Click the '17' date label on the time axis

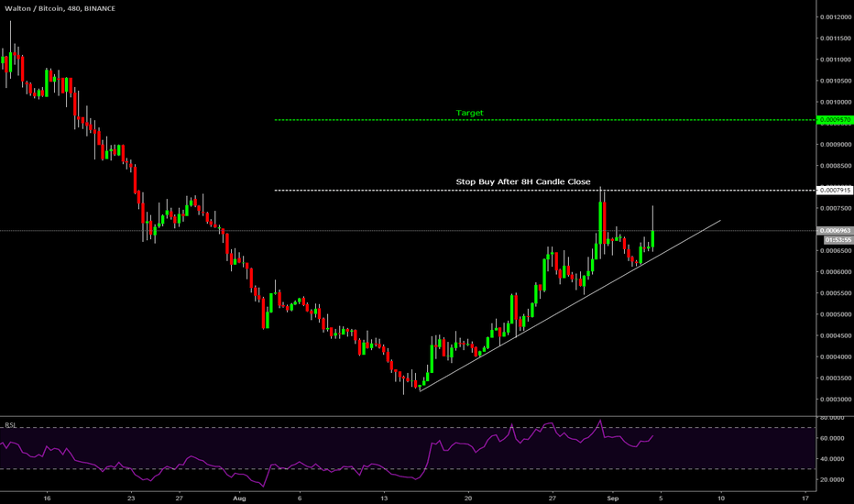pos(805,498)
